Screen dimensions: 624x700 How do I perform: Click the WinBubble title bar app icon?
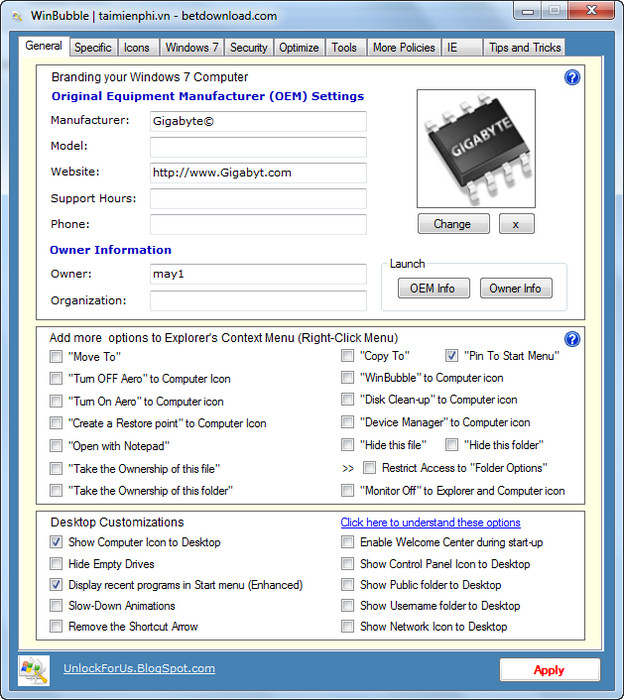[17, 16]
